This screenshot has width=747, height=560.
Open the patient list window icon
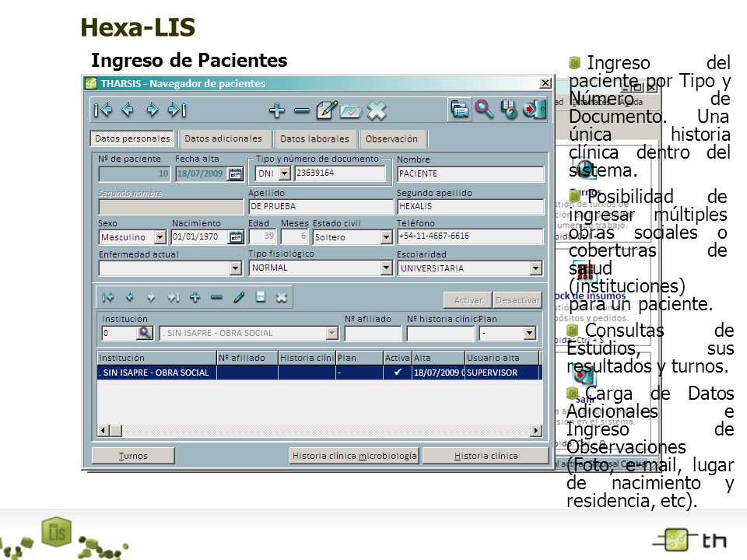pos(459,110)
